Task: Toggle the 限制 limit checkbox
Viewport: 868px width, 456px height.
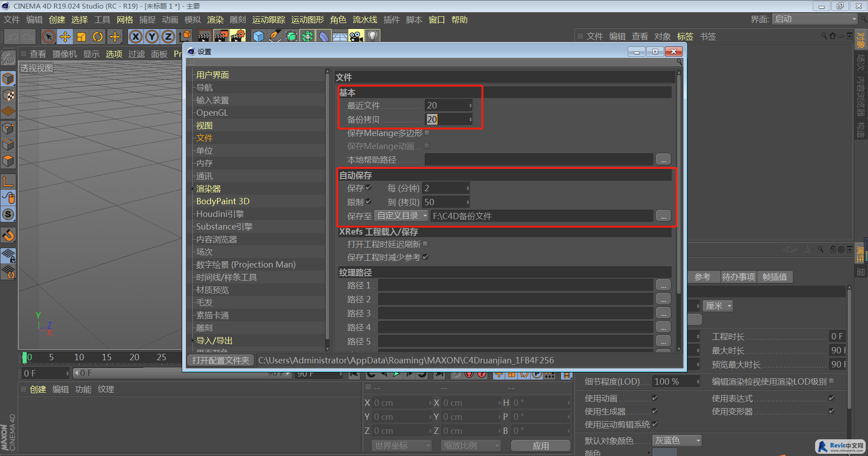Action: 368,202
